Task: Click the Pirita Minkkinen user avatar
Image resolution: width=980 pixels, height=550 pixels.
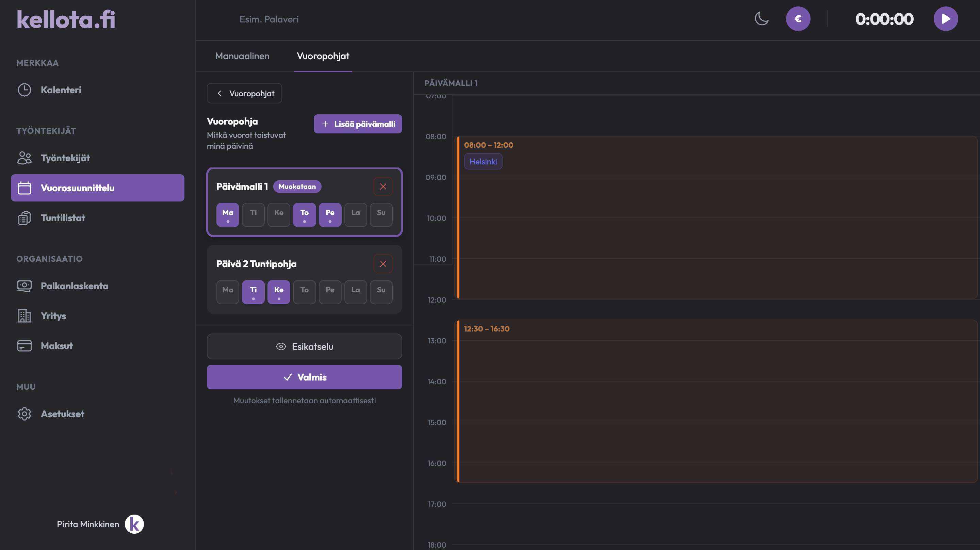Action: pos(134,524)
